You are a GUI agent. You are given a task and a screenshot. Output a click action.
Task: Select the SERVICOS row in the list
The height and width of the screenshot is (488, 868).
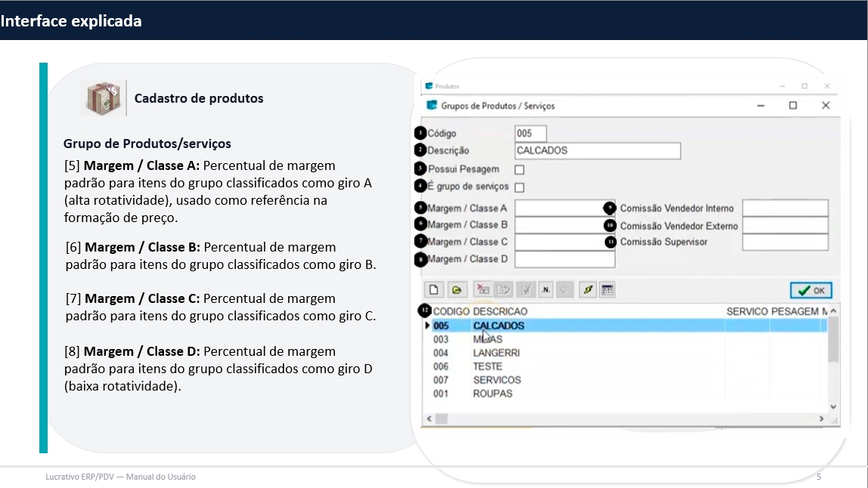click(497, 380)
